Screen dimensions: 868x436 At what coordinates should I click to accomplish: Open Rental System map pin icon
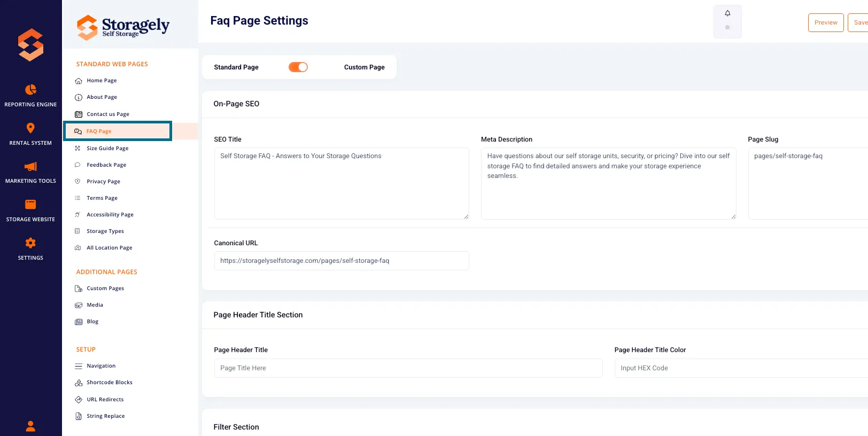pos(30,128)
